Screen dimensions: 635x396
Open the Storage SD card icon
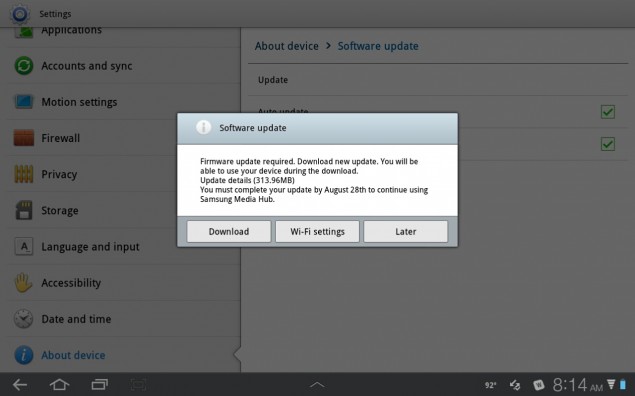coord(24,210)
